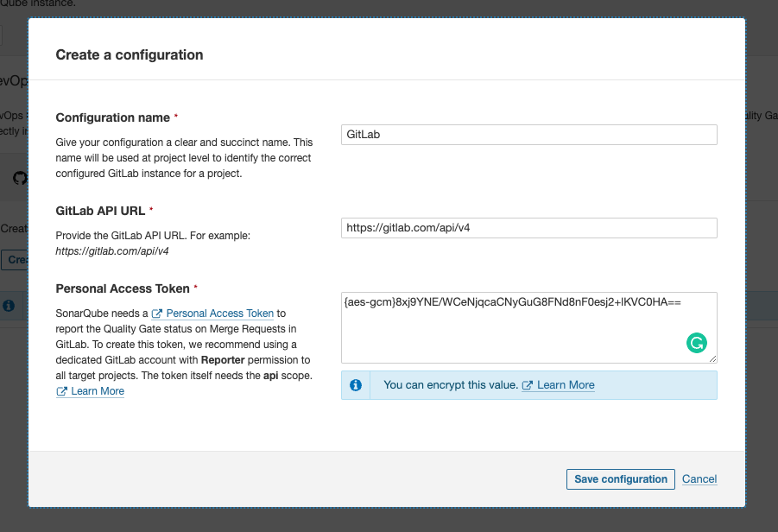
Task: Follow Learn More link below token description
Action: pos(98,392)
